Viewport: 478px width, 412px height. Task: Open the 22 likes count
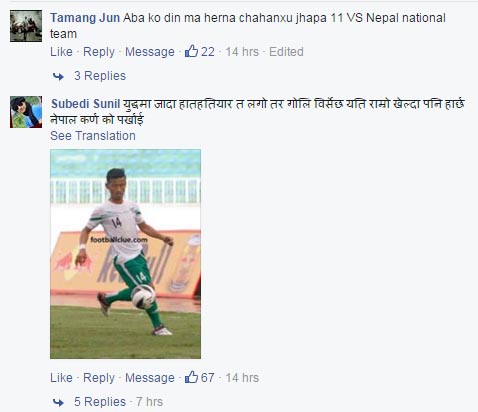click(208, 52)
